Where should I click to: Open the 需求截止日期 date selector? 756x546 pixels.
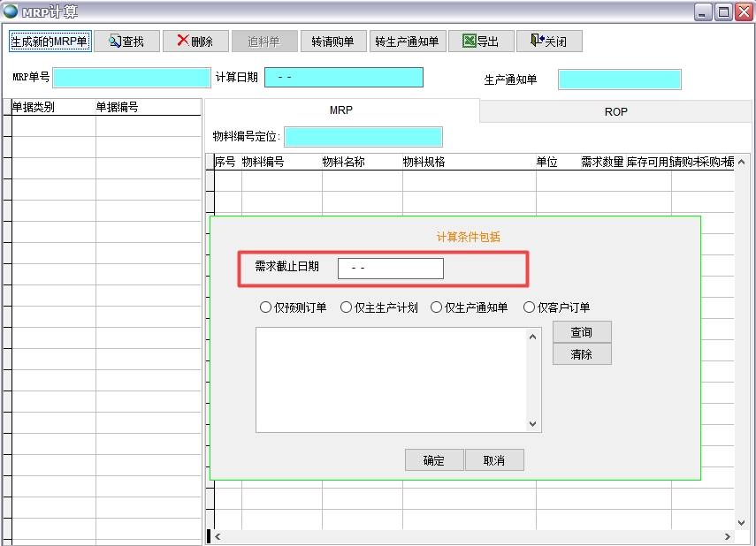tap(391, 268)
